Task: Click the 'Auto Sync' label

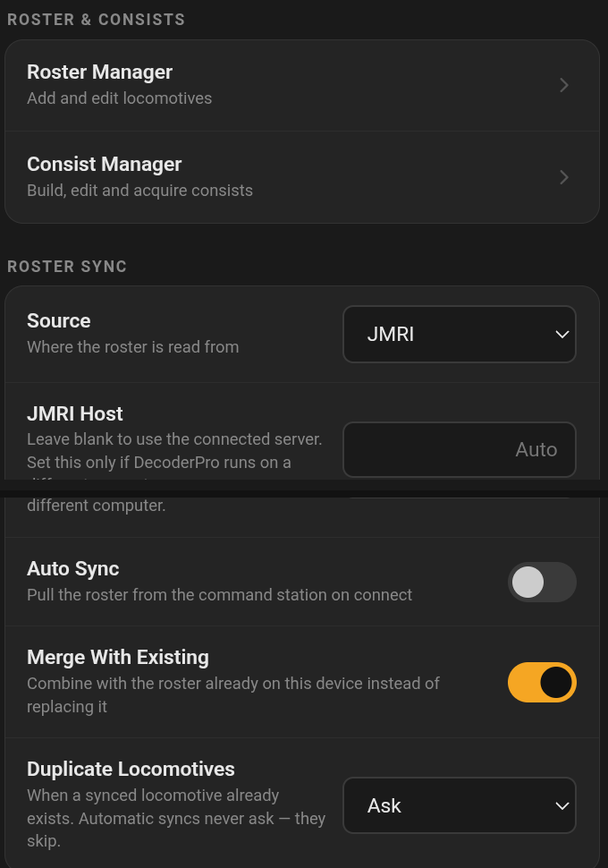Action: tap(73, 568)
